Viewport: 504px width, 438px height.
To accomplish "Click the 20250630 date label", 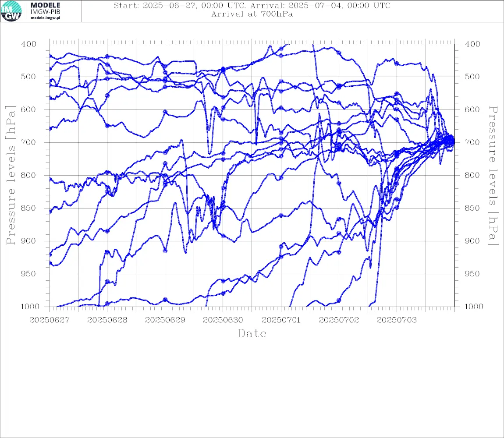I will tap(223, 320).
